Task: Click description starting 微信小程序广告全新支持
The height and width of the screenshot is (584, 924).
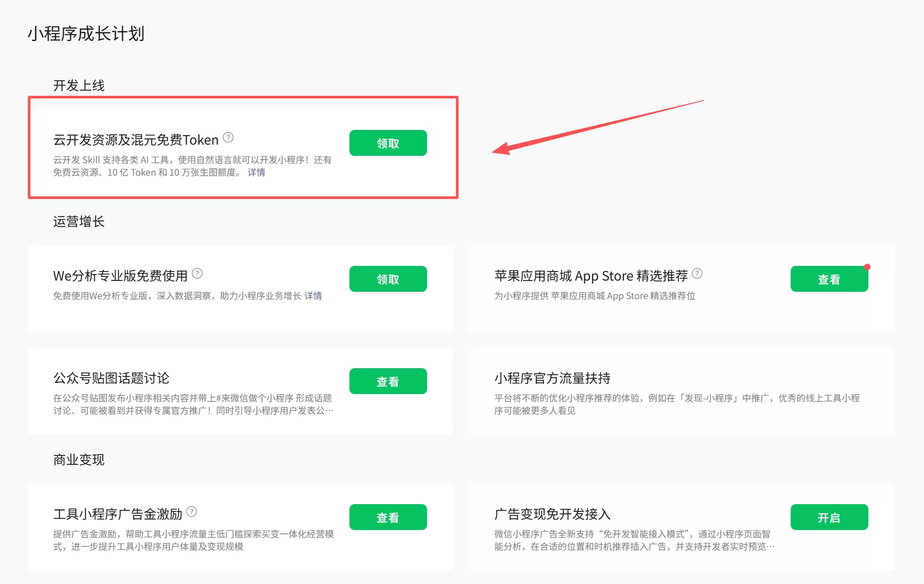Action: coord(635,540)
